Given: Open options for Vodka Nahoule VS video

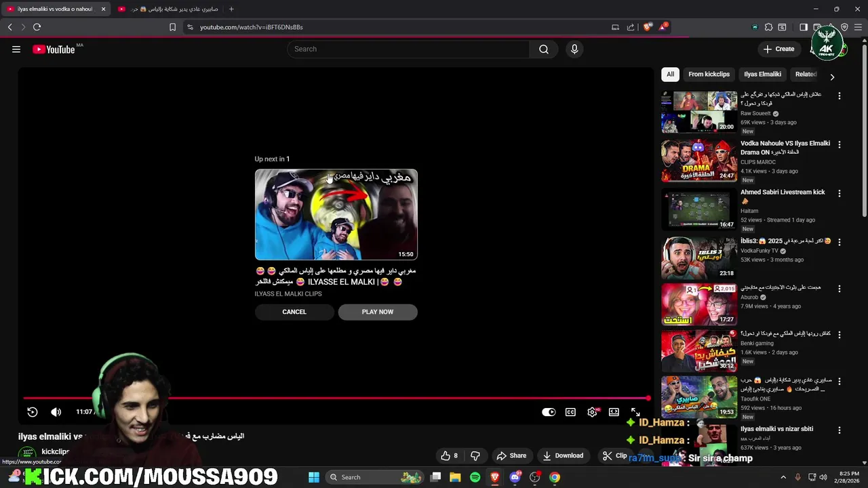Looking at the screenshot, I should pos(839,145).
